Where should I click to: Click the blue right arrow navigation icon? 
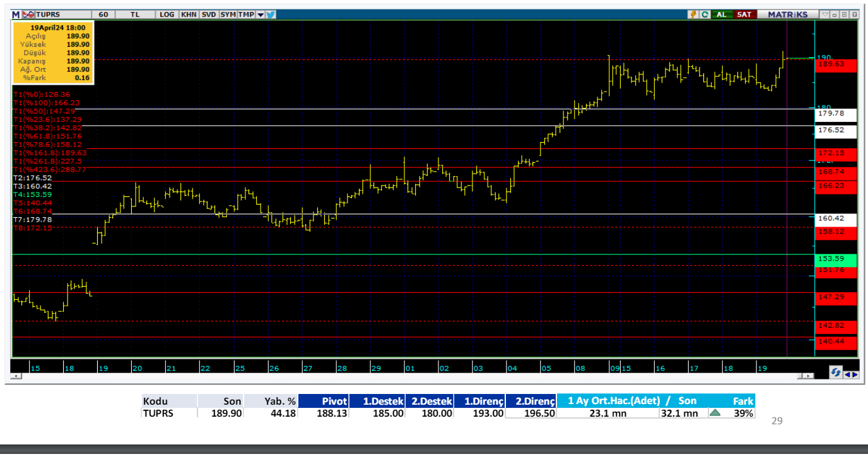coord(855,374)
